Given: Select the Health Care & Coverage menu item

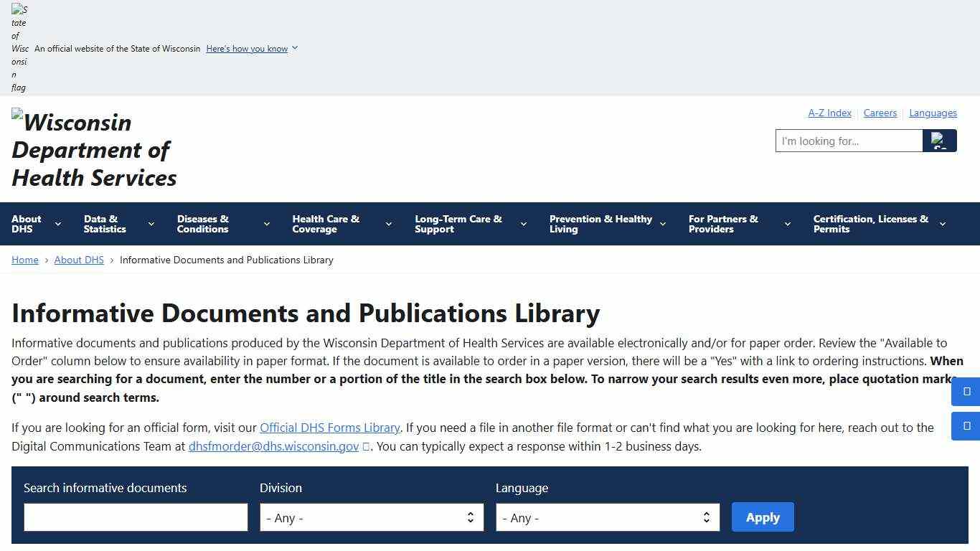Looking at the screenshot, I should point(326,224).
